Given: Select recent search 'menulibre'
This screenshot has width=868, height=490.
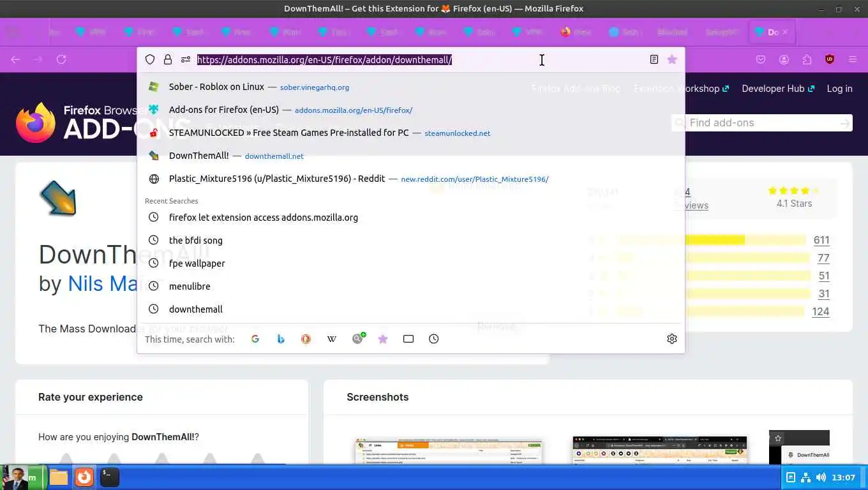Looking at the screenshot, I should [x=411, y=286].
